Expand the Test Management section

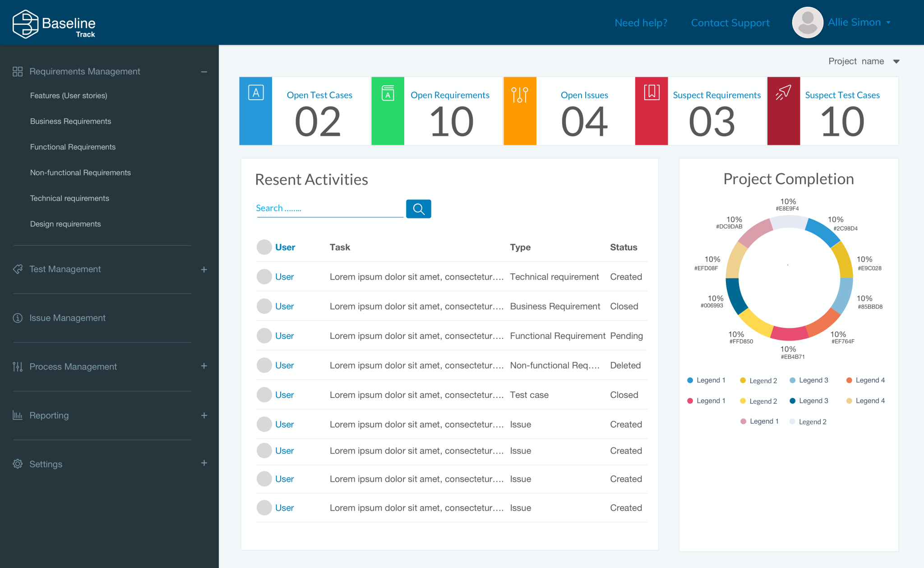point(204,269)
